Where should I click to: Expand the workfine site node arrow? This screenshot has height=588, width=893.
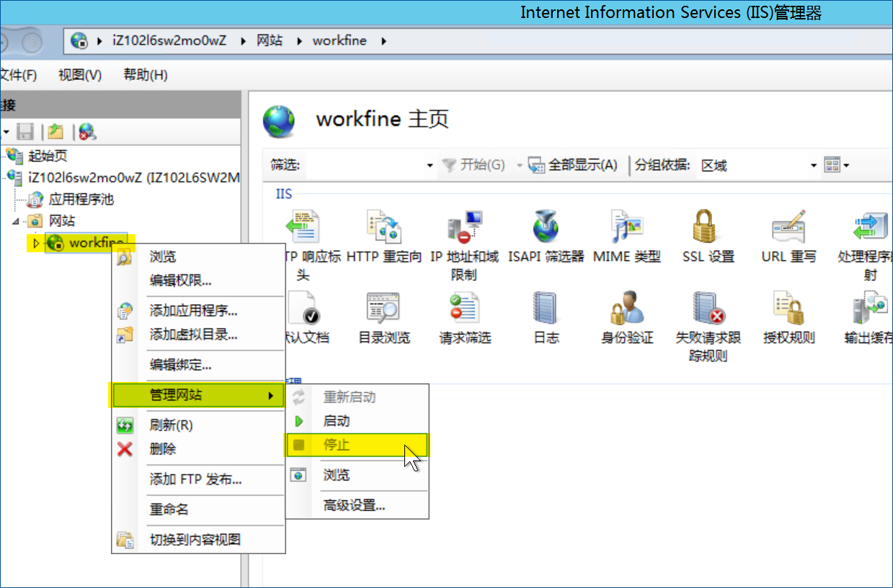pyautogui.click(x=36, y=244)
